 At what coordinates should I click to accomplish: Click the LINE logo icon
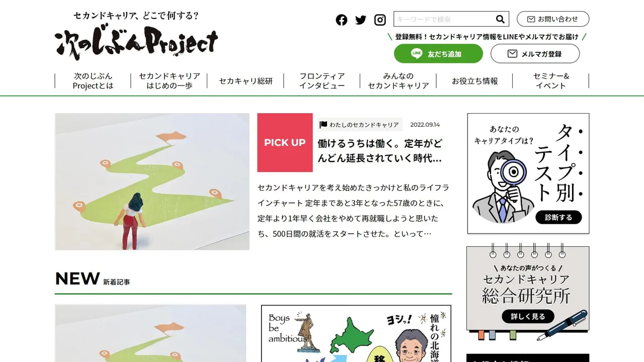click(x=417, y=54)
